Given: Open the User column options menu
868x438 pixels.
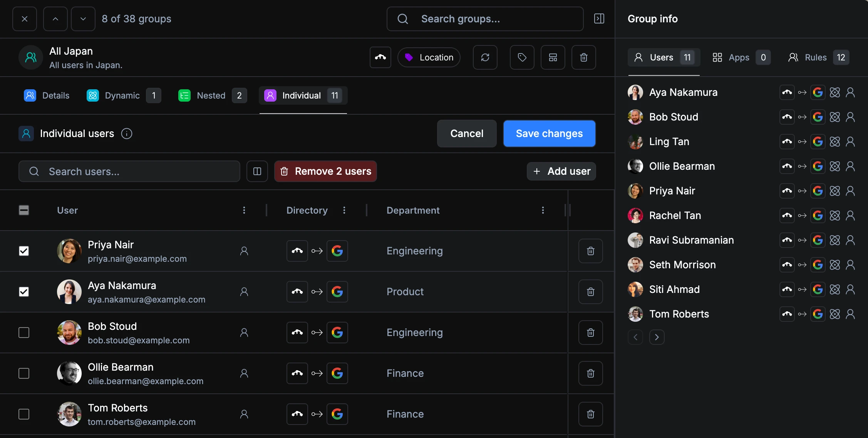Looking at the screenshot, I should (244, 210).
